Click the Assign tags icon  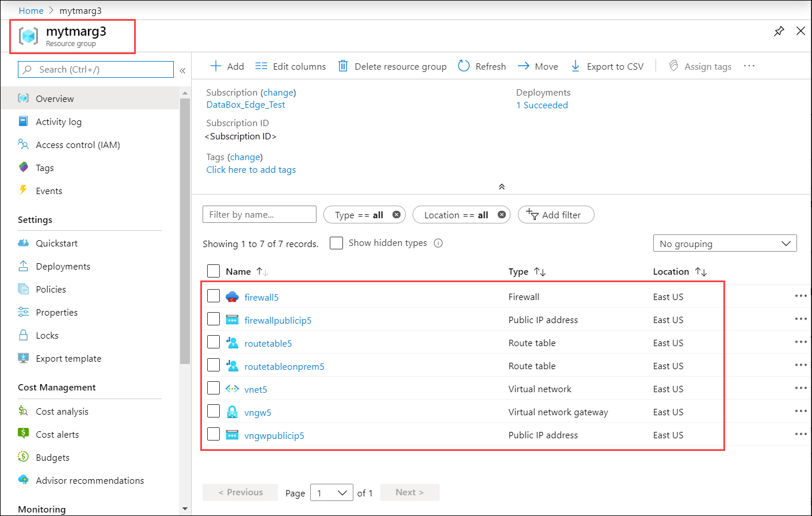pyautogui.click(x=673, y=66)
